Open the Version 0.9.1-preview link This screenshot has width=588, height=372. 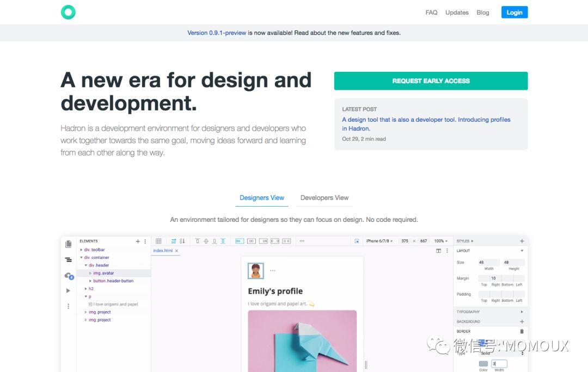(217, 33)
